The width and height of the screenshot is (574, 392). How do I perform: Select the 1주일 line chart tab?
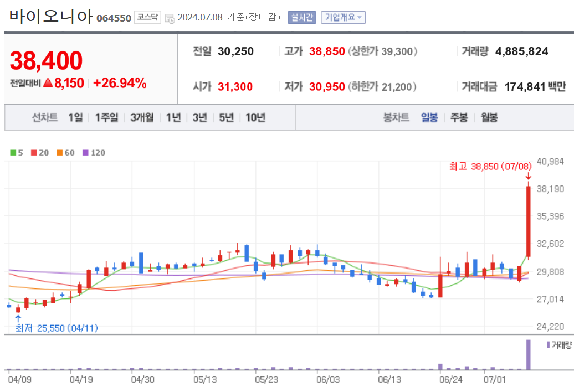point(106,117)
